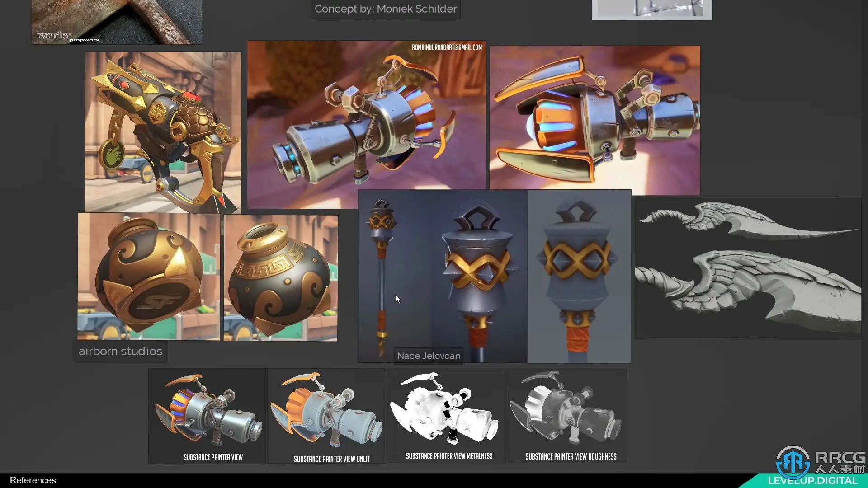Select the rusty metal sander propworx image
Screen dimensions: 868x488
[x=117, y=22]
